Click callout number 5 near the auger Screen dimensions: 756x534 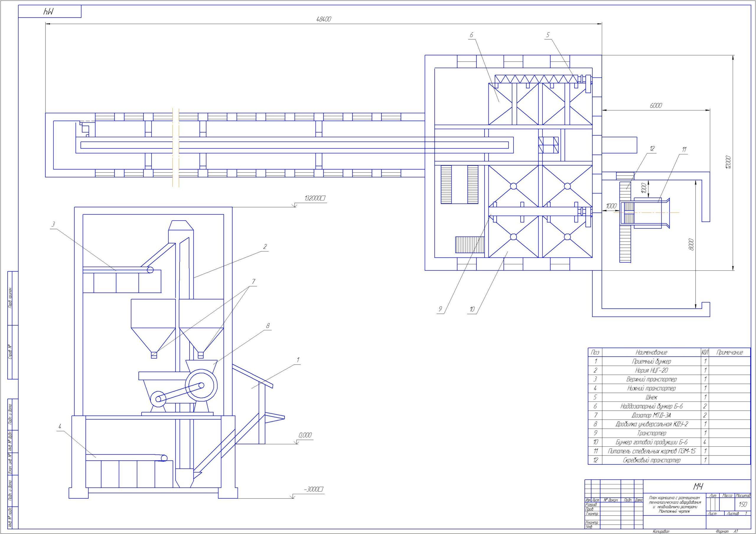tap(548, 35)
